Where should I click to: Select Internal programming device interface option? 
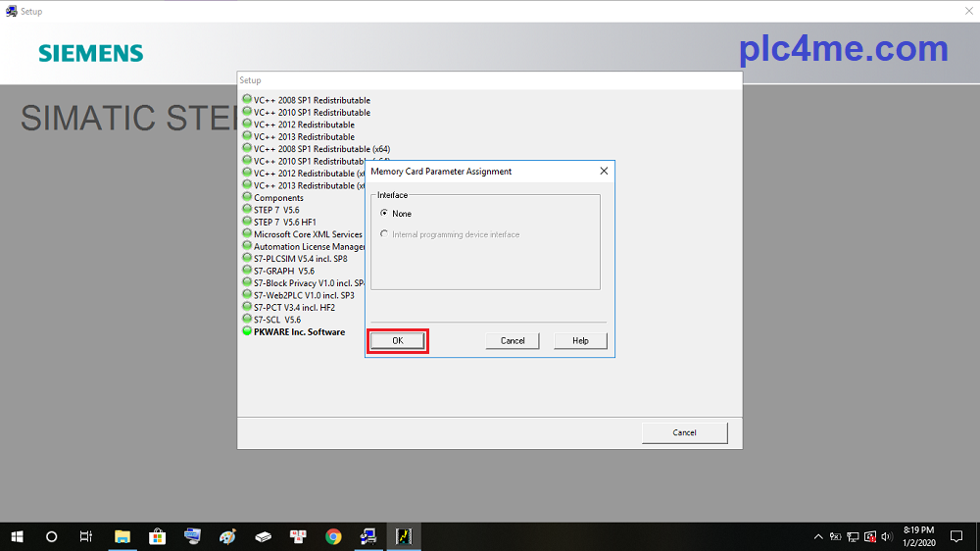click(383, 234)
